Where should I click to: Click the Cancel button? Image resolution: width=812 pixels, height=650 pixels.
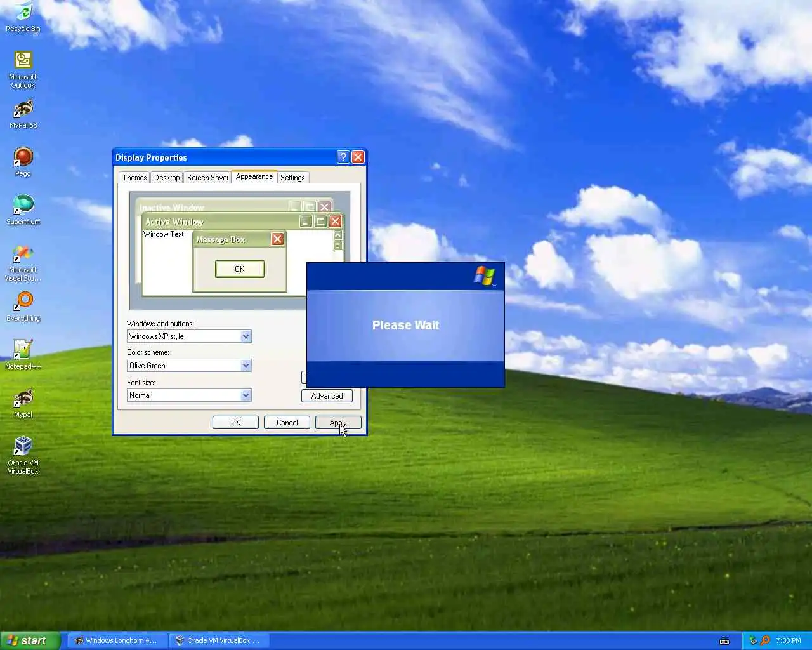click(287, 423)
